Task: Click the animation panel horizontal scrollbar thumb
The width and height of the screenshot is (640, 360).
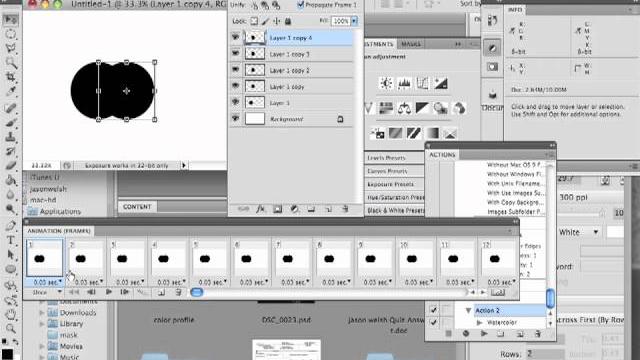Action: coord(197,292)
